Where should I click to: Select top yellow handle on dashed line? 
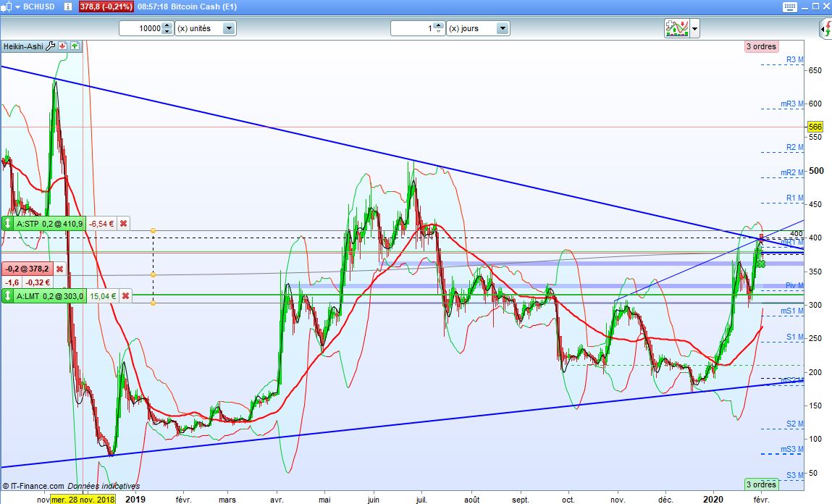154,231
